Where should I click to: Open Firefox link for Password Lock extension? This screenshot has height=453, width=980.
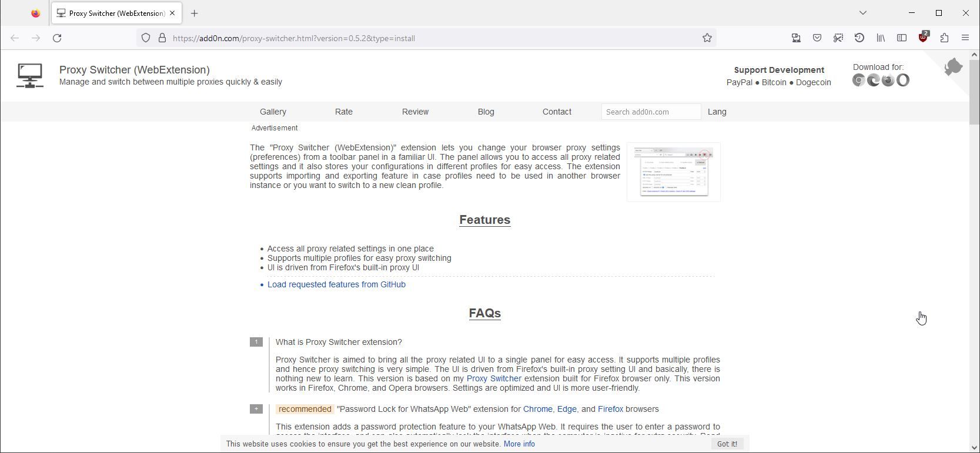pyautogui.click(x=610, y=409)
